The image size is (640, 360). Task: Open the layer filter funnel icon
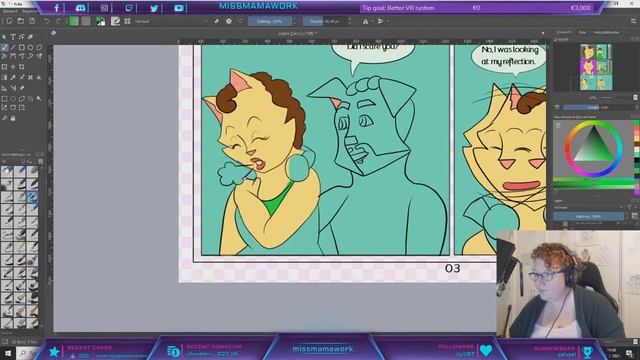click(x=630, y=207)
